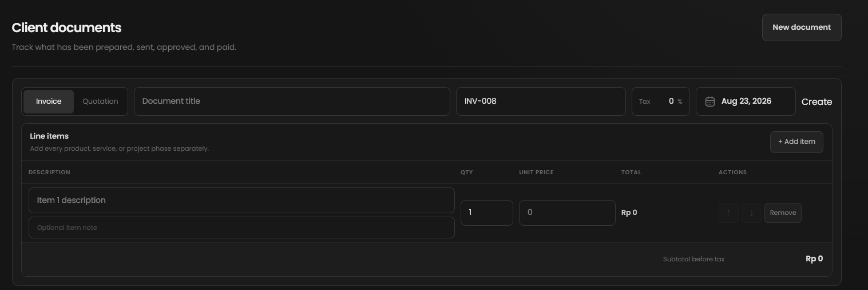
Task: Click the Create button
Action: 817,101
